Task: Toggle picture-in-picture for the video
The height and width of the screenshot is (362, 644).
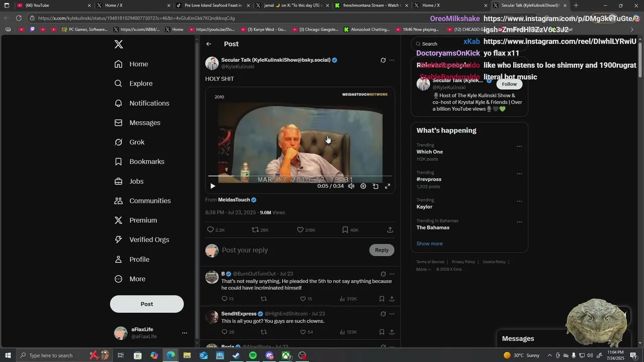Action: click(x=375, y=186)
